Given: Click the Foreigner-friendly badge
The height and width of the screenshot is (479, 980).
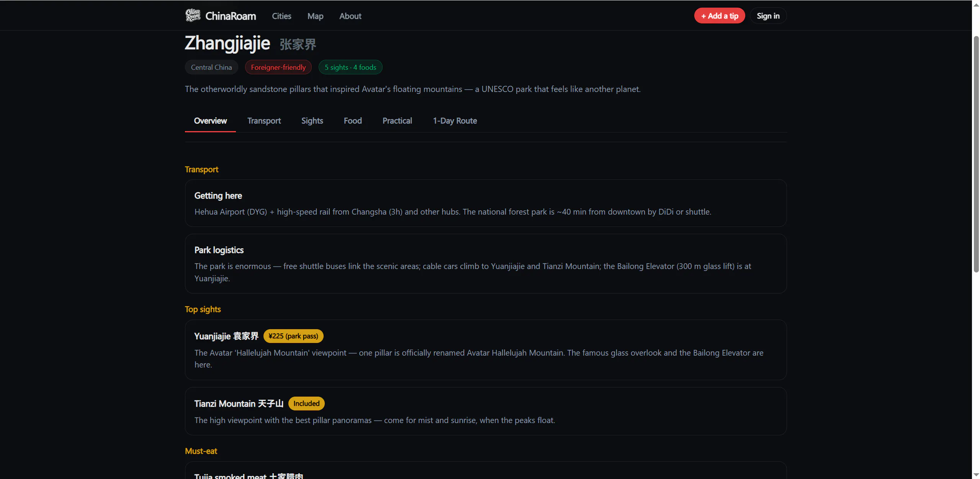Looking at the screenshot, I should [278, 67].
